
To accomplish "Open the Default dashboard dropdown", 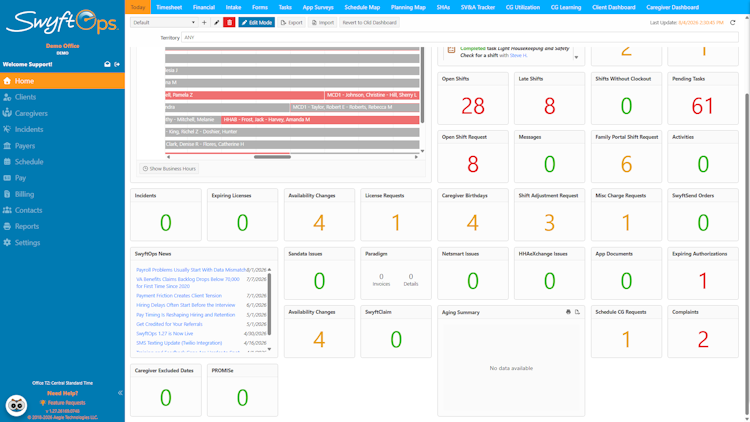I will coord(164,22).
